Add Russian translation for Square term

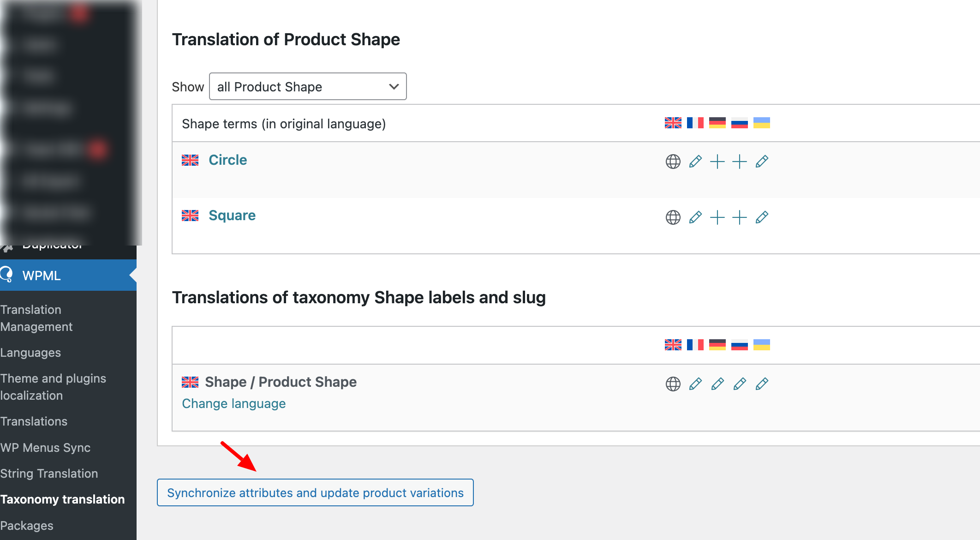[740, 217]
